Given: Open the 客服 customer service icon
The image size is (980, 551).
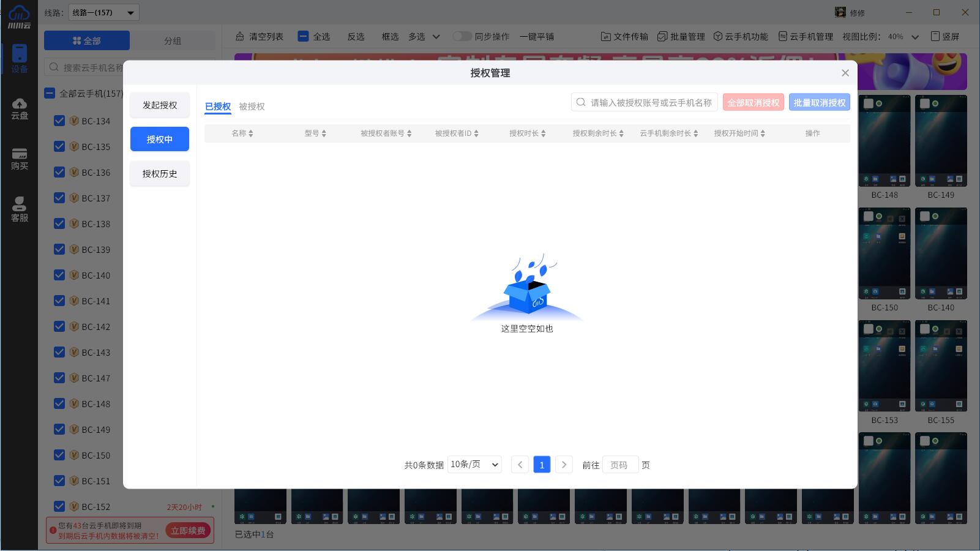Looking at the screenshot, I should 19,209.
